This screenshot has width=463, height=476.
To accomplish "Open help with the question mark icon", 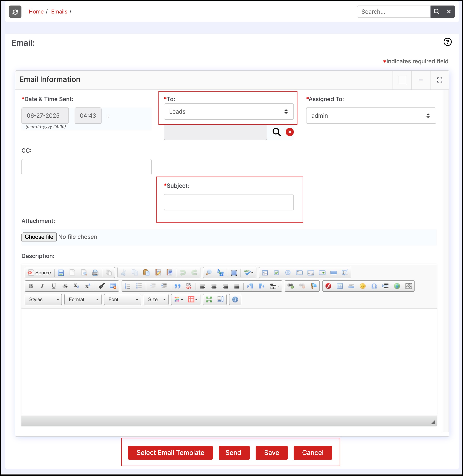I will click(447, 42).
